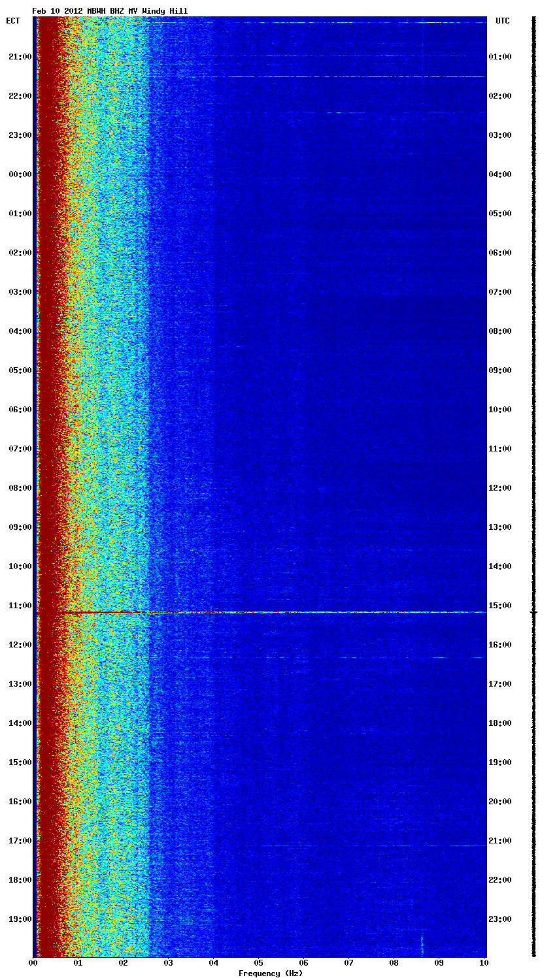Select the 15:00 label on ECT axis
The width and height of the screenshot is (557, 980).
[x=20, y=762]
